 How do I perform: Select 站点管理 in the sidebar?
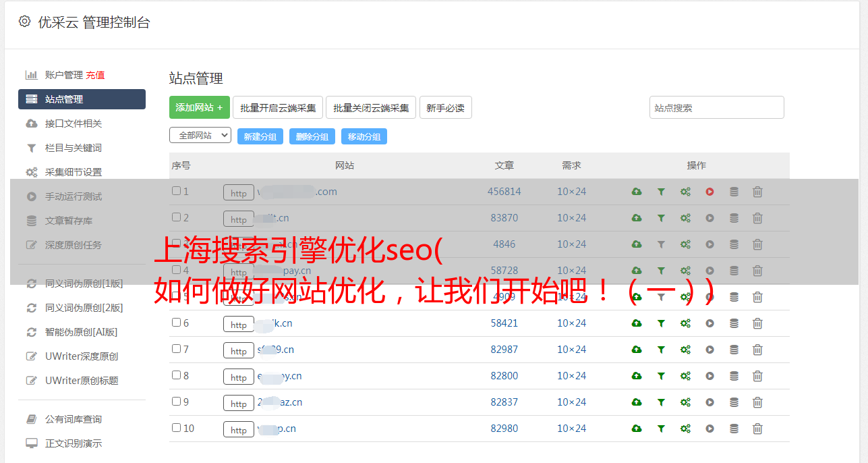[82, 99]
